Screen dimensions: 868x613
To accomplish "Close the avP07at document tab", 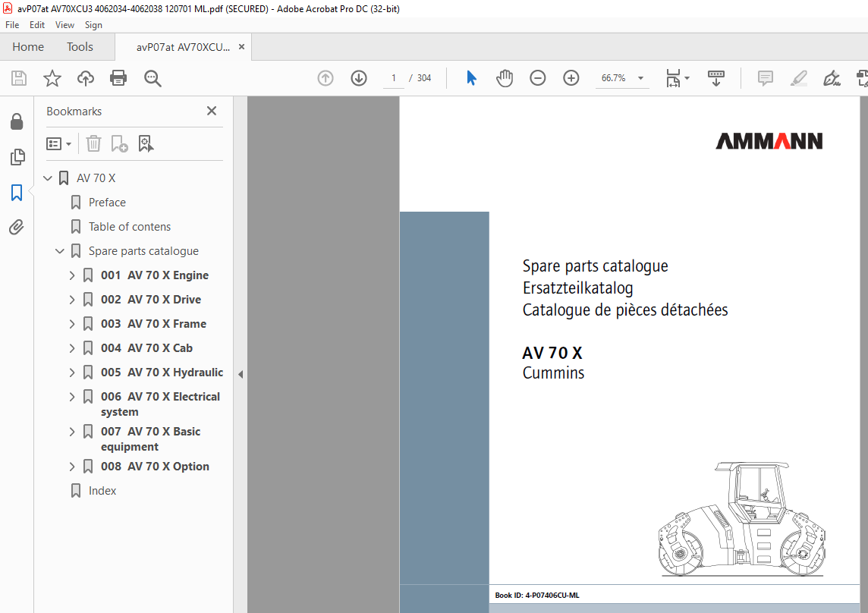I will [x=241, y=47].
